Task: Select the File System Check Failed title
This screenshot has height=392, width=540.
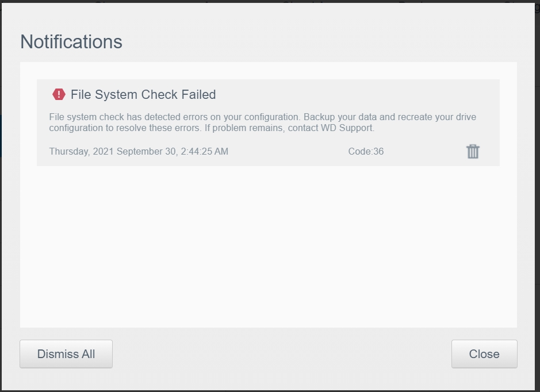Action: click(143, 94)
